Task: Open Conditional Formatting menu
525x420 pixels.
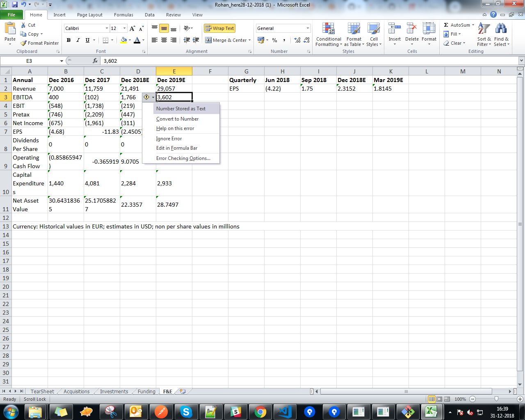Action: tap(328, 35)
